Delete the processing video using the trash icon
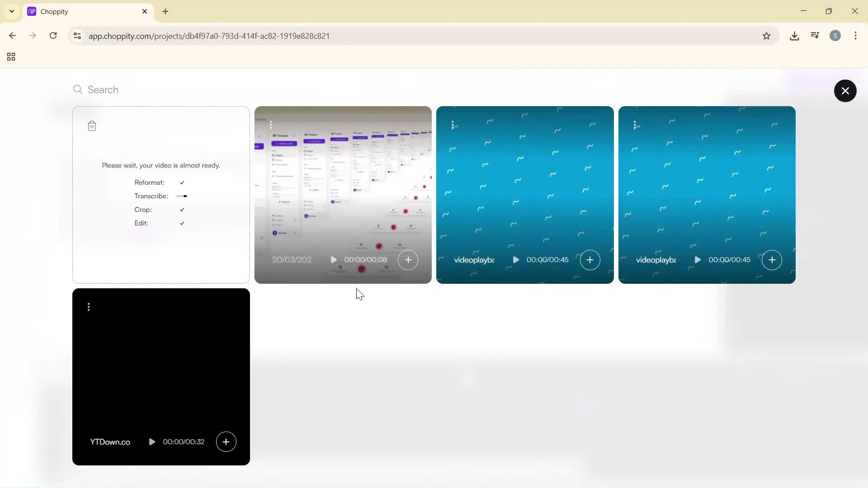 [92, 126]
